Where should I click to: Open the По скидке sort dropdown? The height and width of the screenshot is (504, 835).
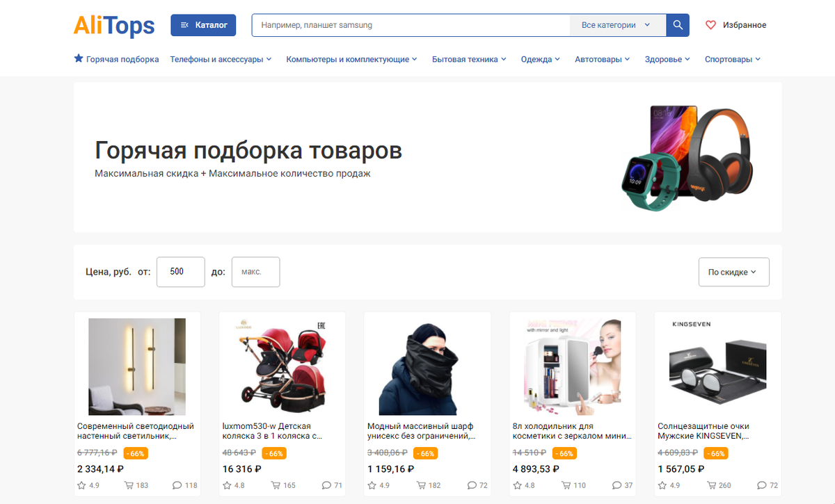click(733, 272)
